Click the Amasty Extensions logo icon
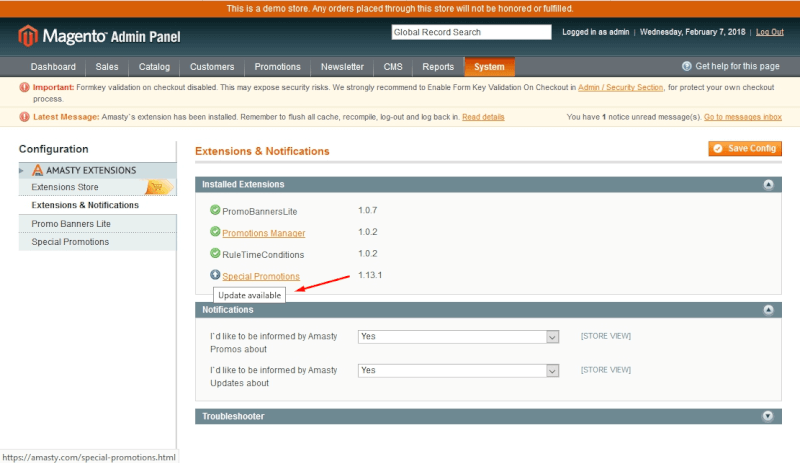 [x=37, y=170]
